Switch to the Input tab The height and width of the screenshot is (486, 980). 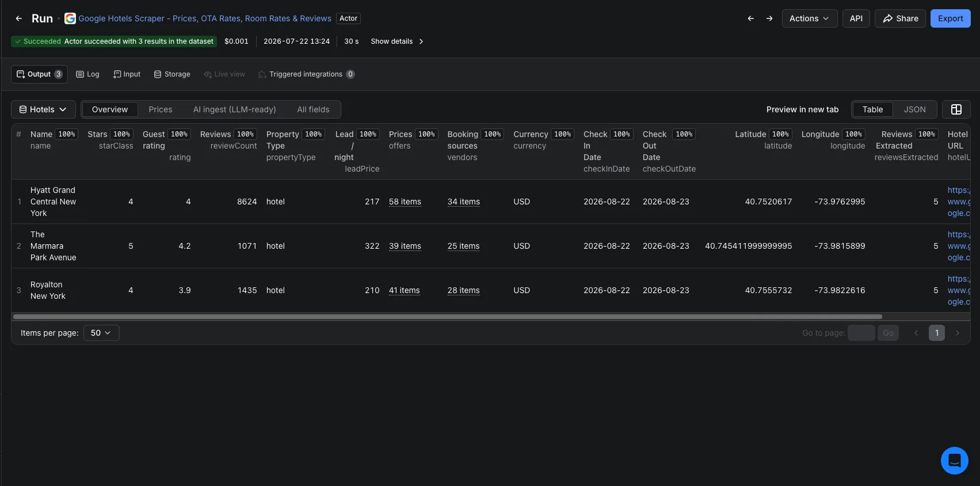tap(127, 74)
